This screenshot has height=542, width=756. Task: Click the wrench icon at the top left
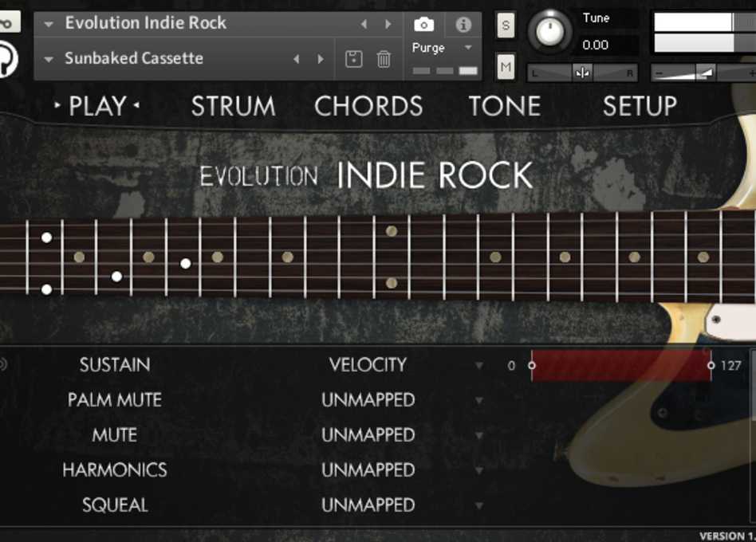click(x=8, y=22)
